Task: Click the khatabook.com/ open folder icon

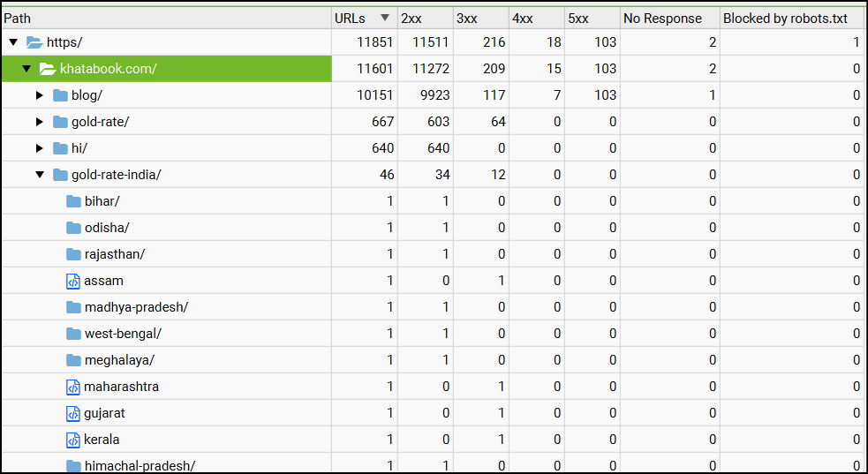Action: [x=48, y=69]
